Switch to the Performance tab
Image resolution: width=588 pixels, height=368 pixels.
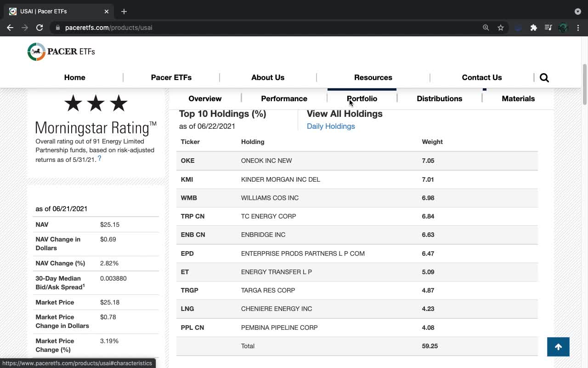click(x=284, y=98)
